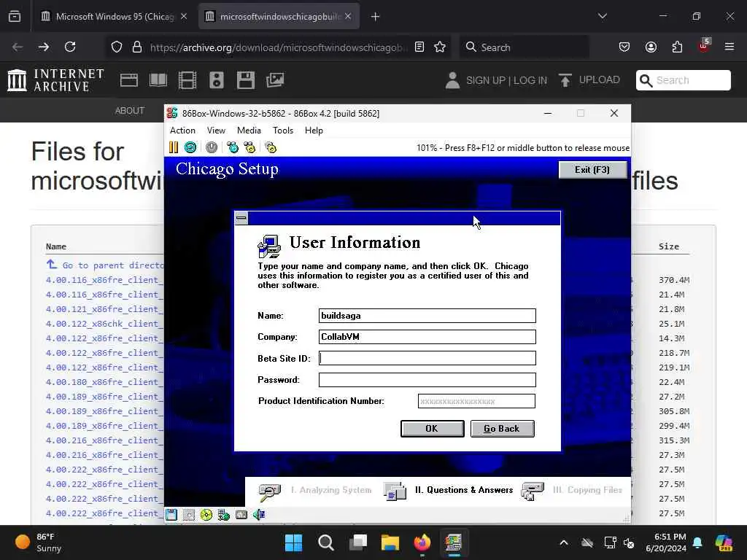Open a new Firefox tab
Screen dimensions: 747x560
coord(376,17)
